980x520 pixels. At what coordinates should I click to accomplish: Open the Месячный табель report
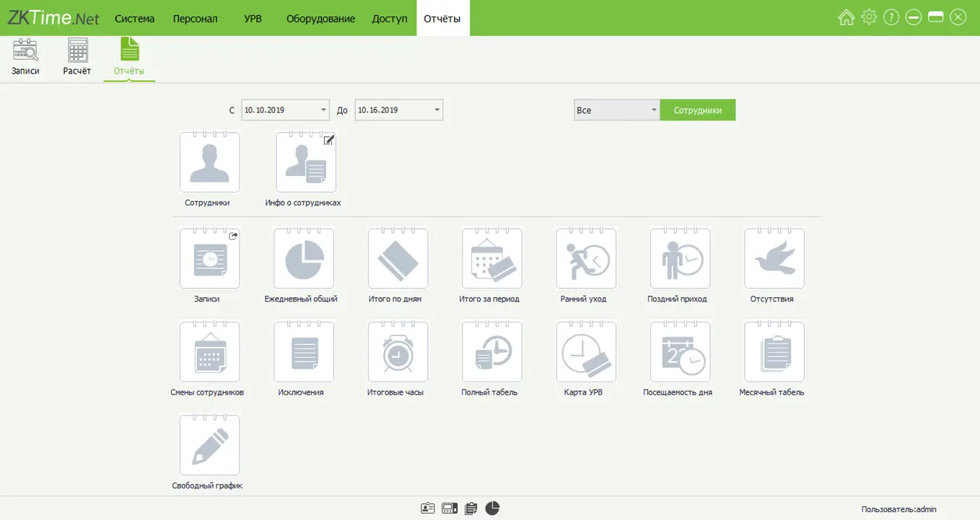coord(774,352)
